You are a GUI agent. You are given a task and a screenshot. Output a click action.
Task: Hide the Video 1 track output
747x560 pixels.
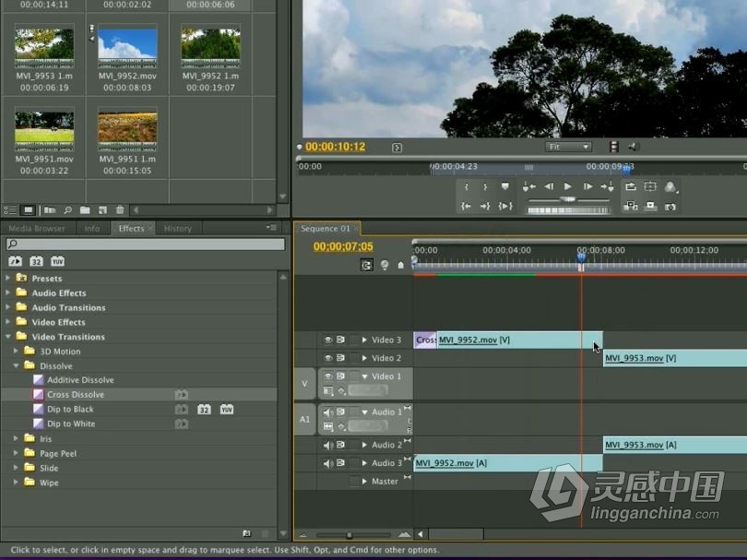tap(328, 376)
